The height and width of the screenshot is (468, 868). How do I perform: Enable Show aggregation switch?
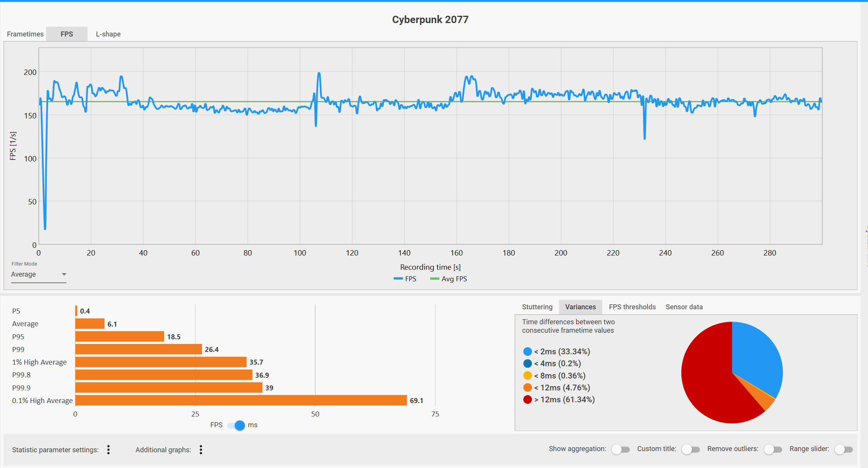coord(620,449)
